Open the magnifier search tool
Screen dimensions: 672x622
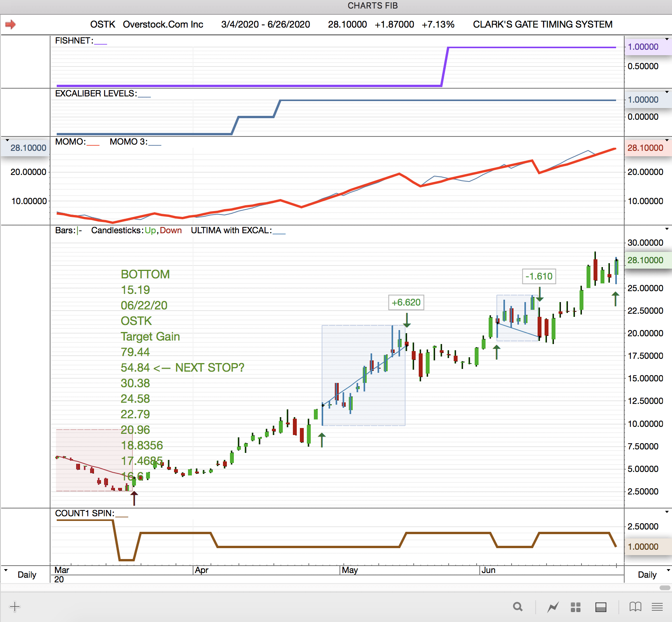[x=517, y=606]
